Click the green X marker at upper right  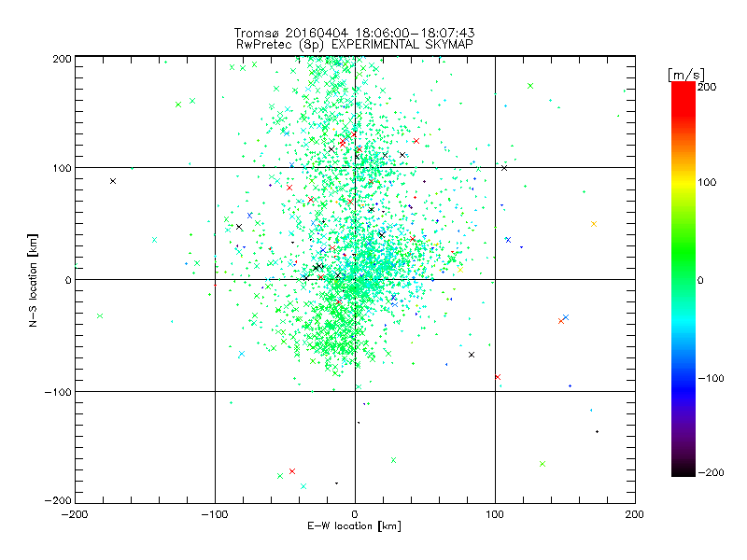[530, 86]
